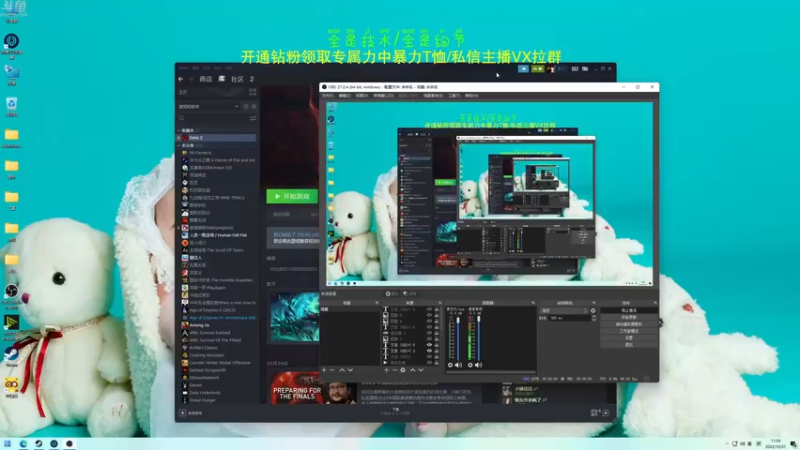Show the topmost source via its eye icon

(x=429, y=309)
